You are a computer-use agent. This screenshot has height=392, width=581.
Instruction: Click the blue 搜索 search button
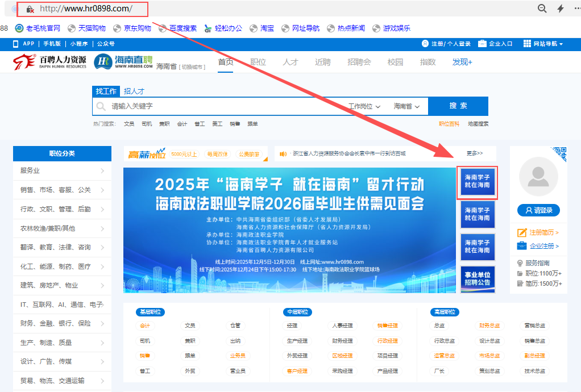coord(458,106)
